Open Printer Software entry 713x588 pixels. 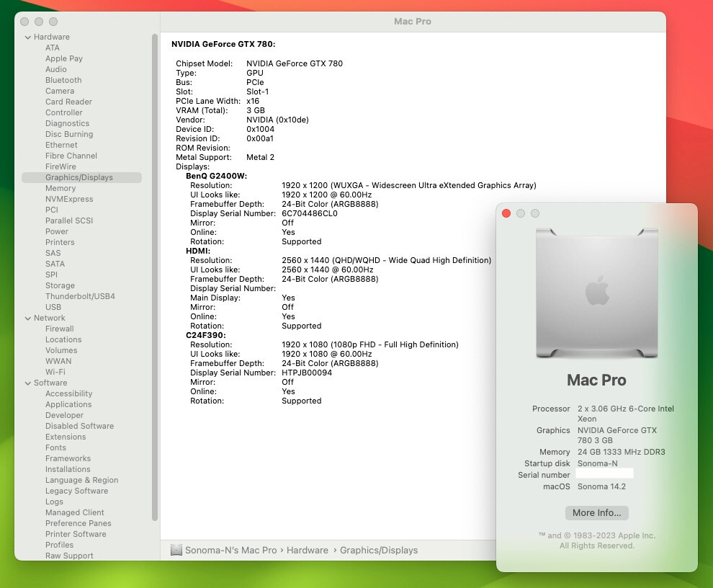tap(76, 534)
